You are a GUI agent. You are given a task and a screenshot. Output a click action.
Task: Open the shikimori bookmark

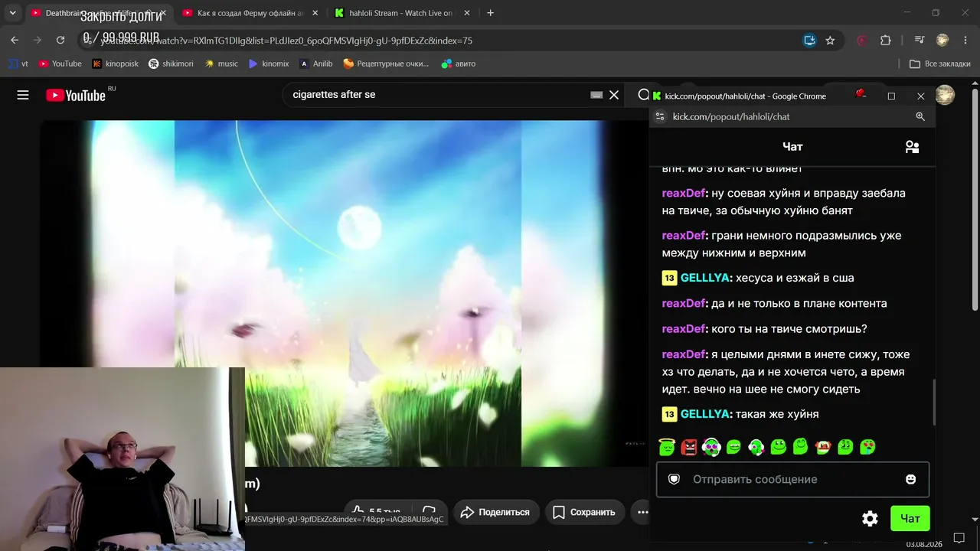pyautogui.click(x=171, y=64)
